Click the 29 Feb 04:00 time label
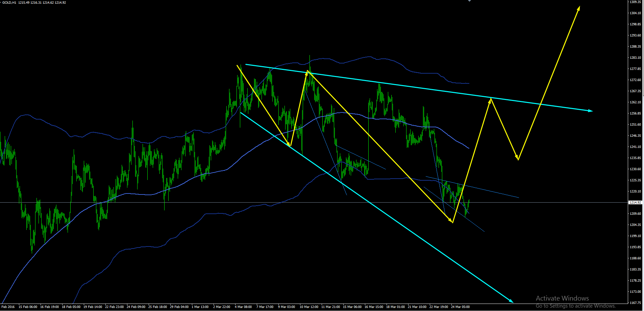Screen dimensions: 644x311 (x=179, y=307)
